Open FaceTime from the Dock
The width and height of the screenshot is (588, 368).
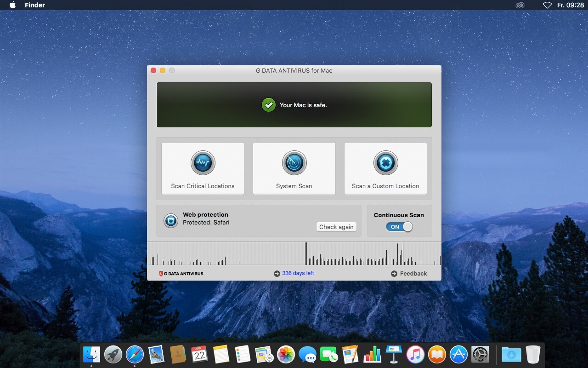click(329, 355)
